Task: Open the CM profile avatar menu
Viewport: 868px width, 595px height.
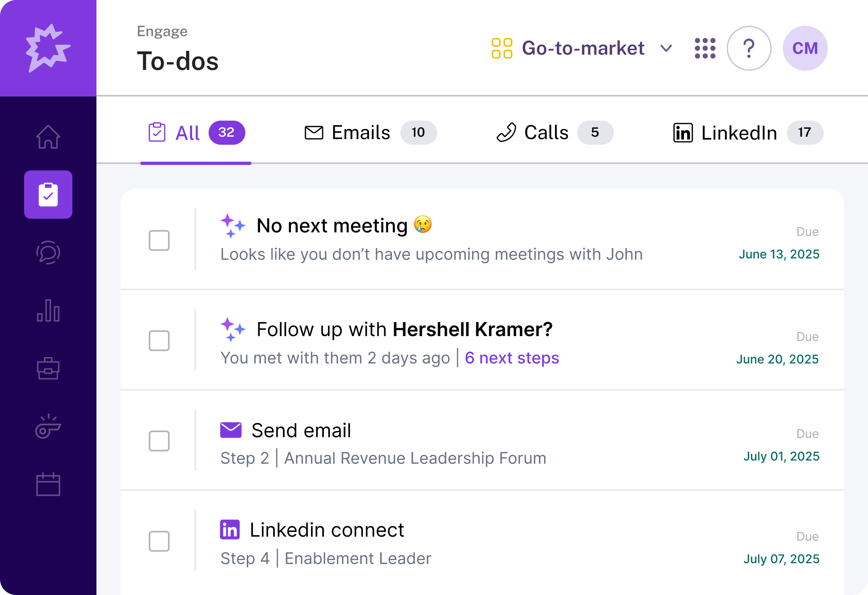Action: tap(805, 49)
